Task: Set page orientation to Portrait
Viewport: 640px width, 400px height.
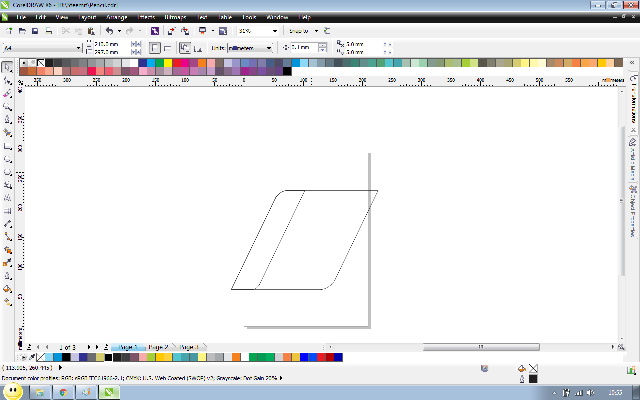Action: tap(155, 48)
